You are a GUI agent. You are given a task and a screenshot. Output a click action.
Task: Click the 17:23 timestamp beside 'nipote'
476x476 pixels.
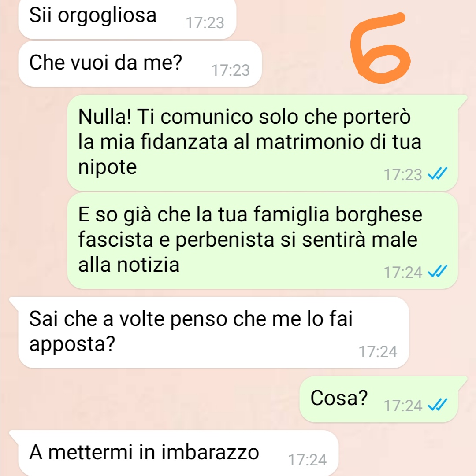coord(403,174)
